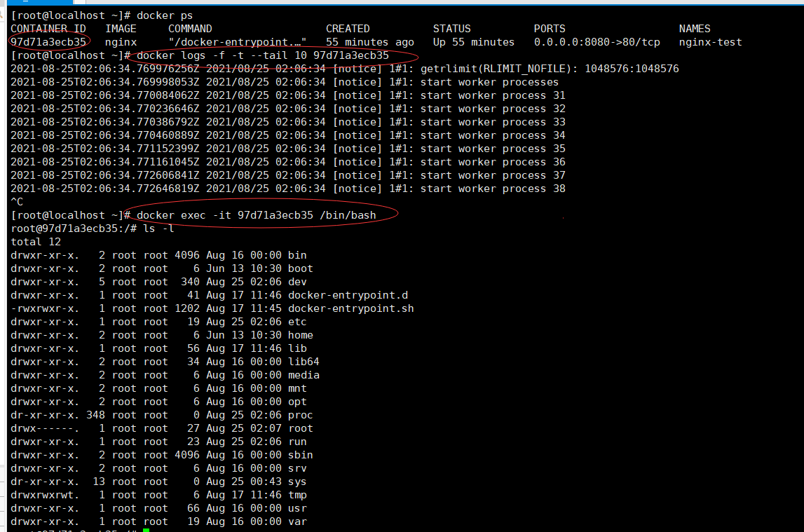This screenshot has width=804, height=532.
Task: Click the 'Up 55 minutes' status value
Action: (473, 42)
